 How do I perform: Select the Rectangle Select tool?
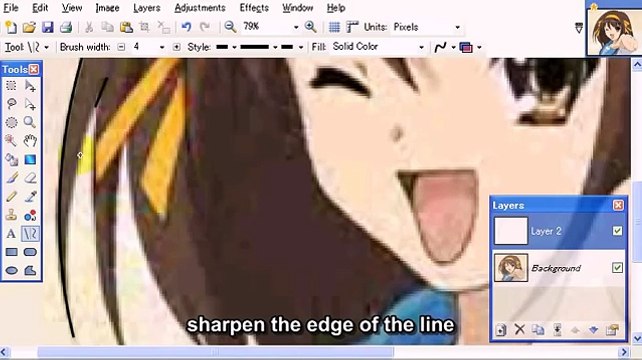[11, 85]
